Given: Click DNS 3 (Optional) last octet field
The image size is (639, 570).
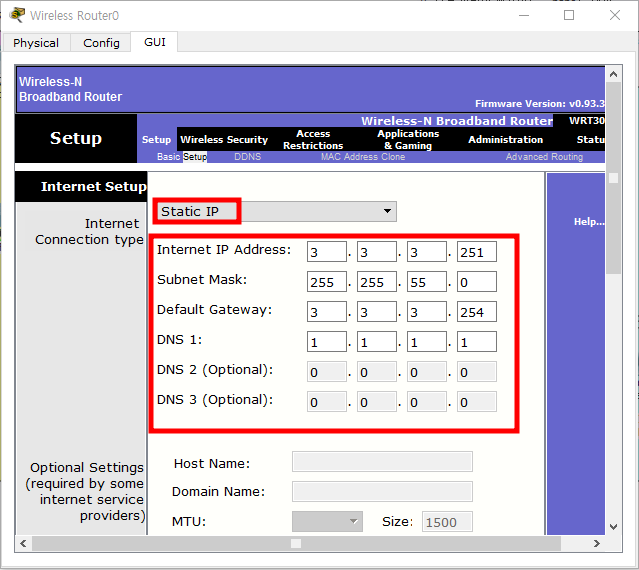Looking at the screenshot, I should tap(477, 402).
